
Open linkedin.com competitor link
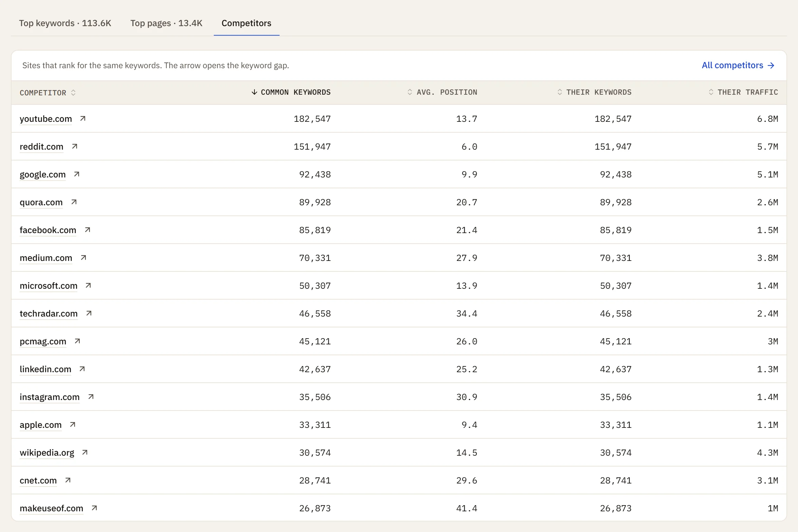[45, 369]
